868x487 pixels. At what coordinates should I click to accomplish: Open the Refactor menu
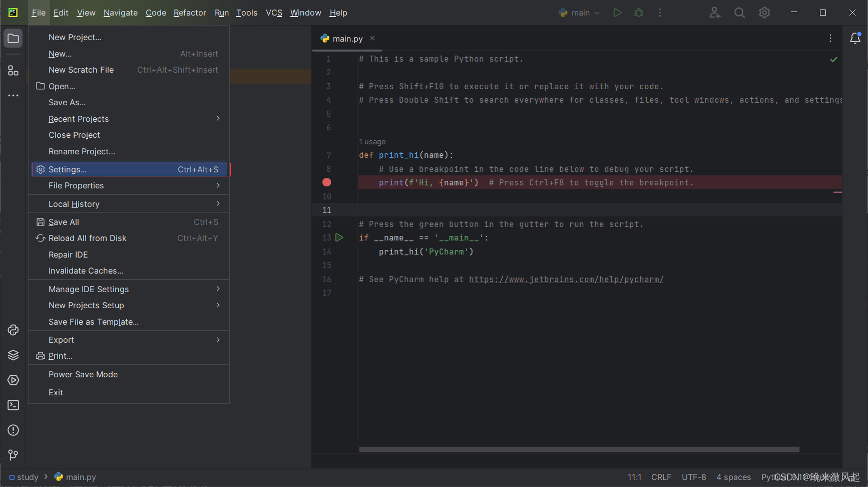[x=190, y=13]
